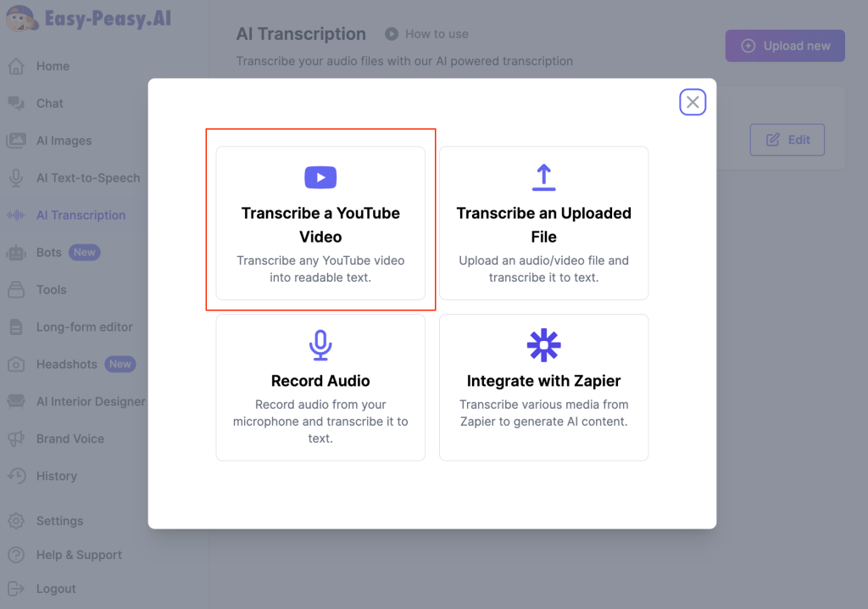Click the microphone Record Audio icon

(320, 345)
